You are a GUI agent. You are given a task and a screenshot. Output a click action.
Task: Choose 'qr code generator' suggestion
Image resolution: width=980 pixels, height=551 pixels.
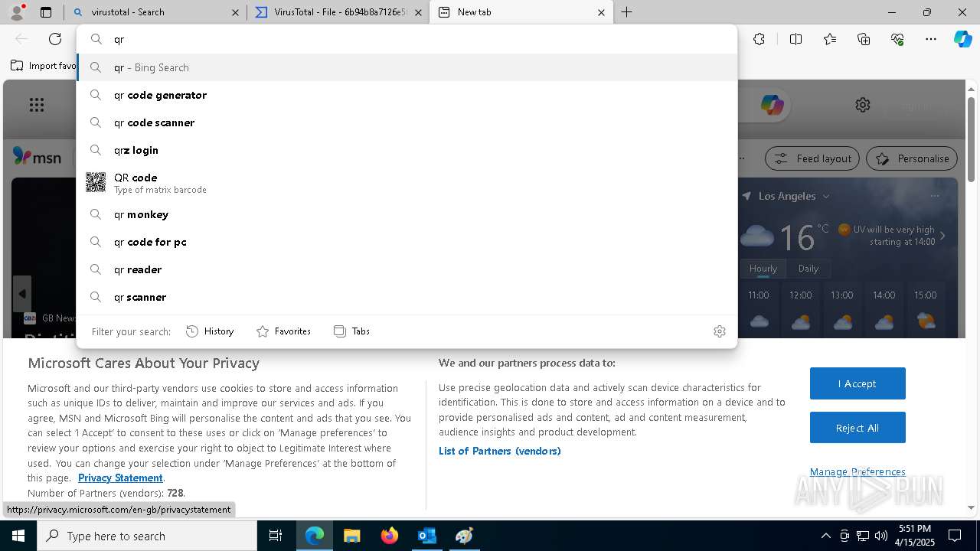407,95
